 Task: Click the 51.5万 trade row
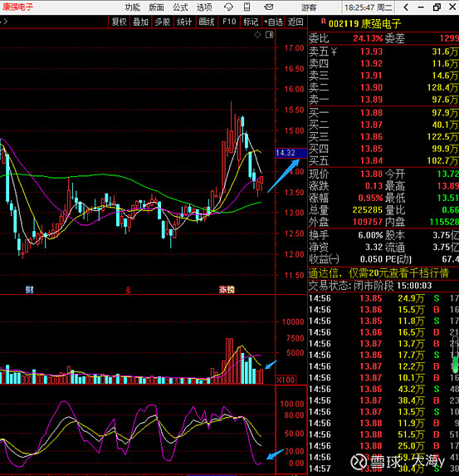point(383,434)
